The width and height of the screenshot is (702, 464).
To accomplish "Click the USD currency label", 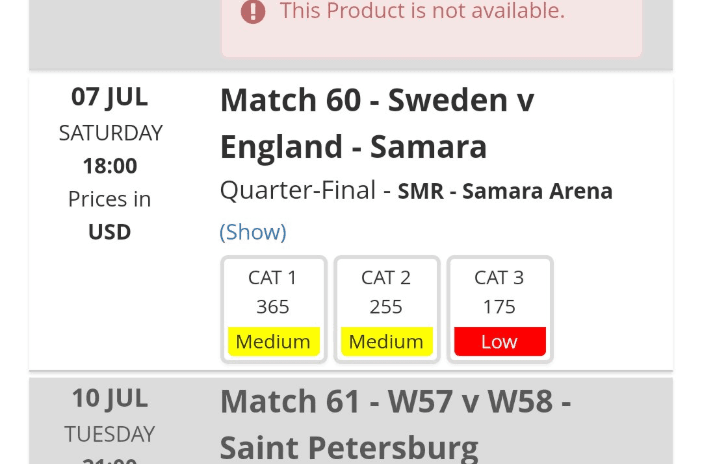I will tap(110, 232).
